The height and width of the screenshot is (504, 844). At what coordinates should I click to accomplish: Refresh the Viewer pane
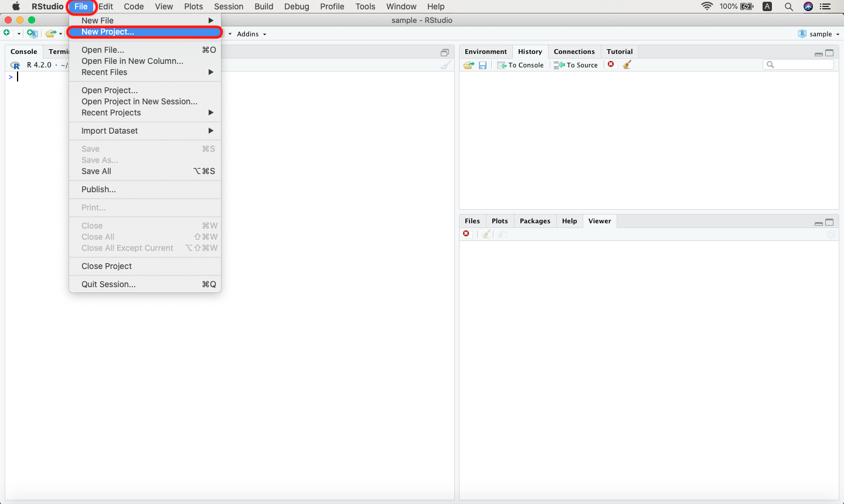pyautogui.click(x=831, y=234)
